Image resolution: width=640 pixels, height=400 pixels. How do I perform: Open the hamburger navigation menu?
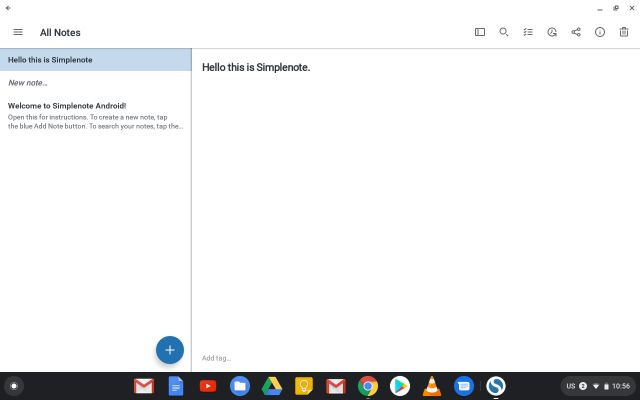coord(18,32)
